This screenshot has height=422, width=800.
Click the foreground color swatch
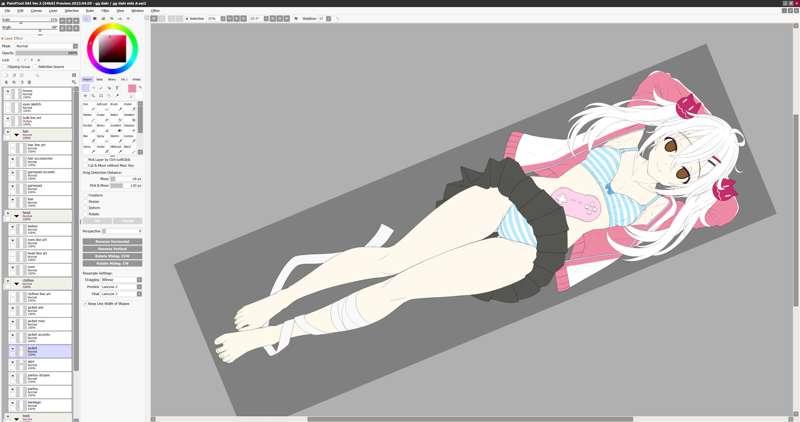pos(132,88)
